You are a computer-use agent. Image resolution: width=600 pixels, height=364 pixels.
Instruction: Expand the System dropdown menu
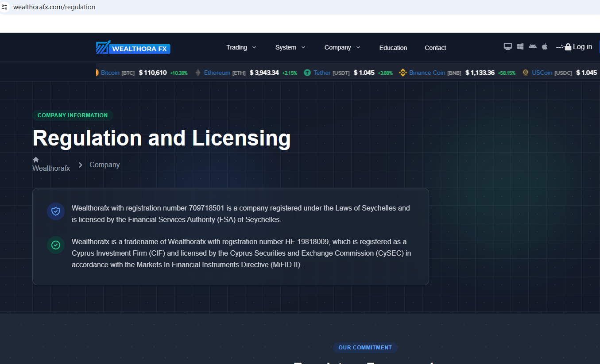tap(290, 47)
